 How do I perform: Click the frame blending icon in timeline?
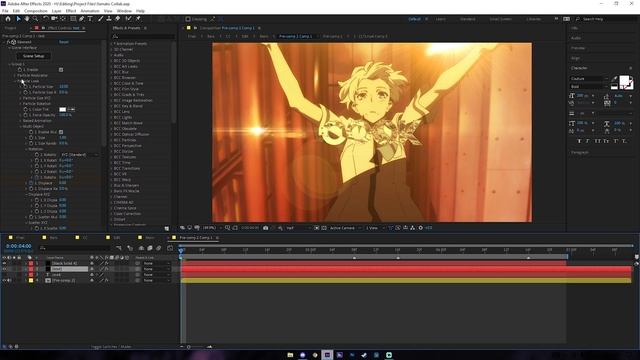(x=150, y=248)
